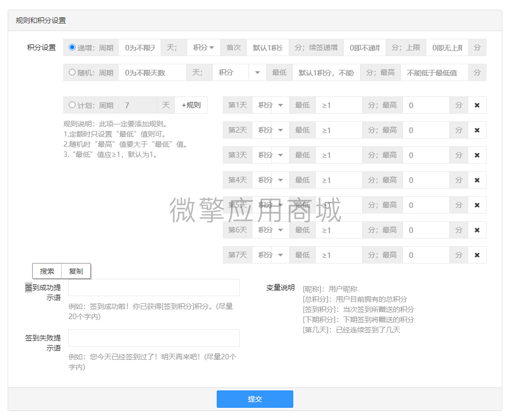Focus the 第3天 最高 input
The image size is (510, 420).
pos(426,155)
